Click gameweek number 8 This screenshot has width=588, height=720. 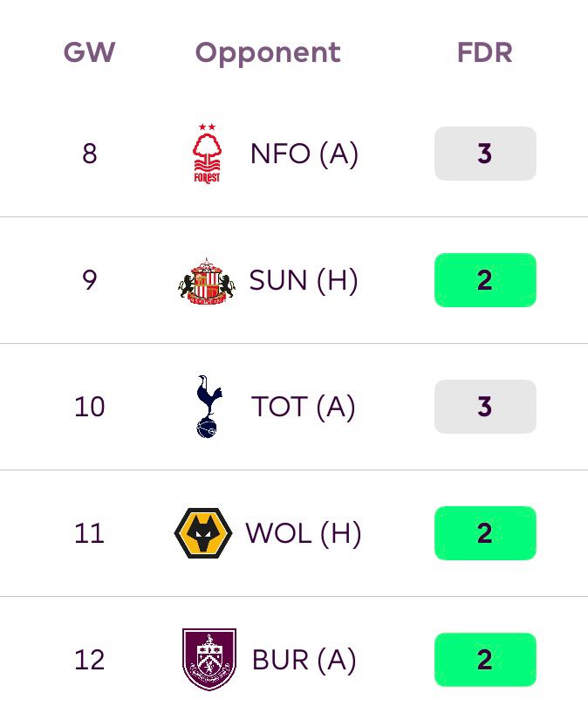tap(89, 154)
